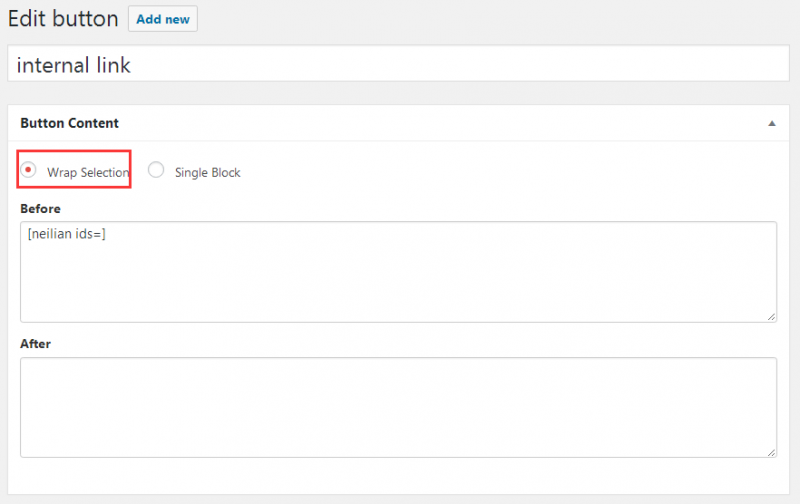800x504 pixels.
Task: Select the Wrap Selection radio button
Action: coord(28,169)
